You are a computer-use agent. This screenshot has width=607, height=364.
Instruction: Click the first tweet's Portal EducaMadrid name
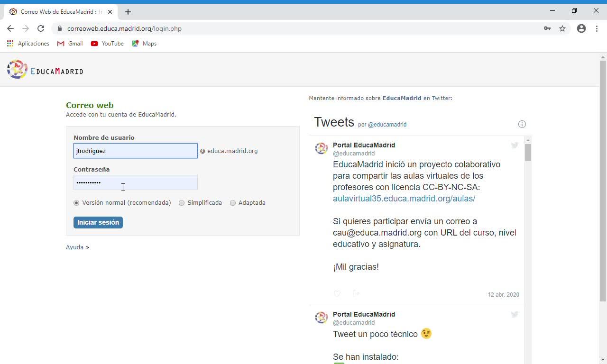tap(364, 145)
